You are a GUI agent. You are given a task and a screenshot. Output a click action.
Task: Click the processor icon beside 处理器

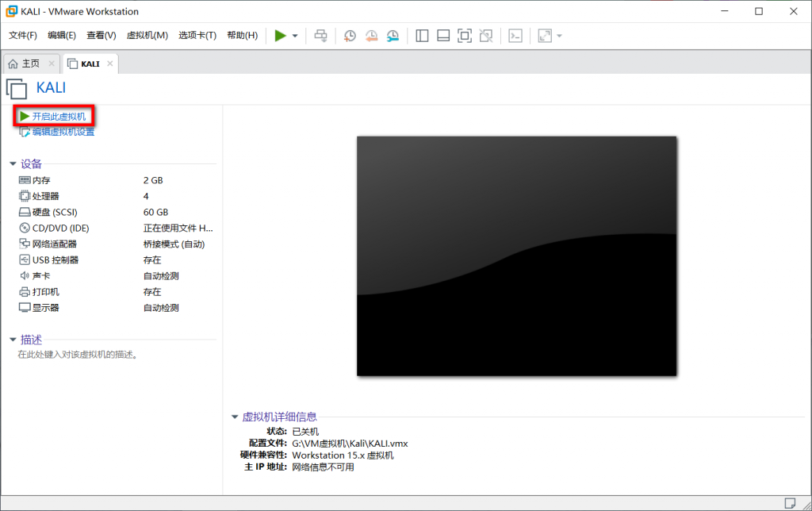coord(25,196)
